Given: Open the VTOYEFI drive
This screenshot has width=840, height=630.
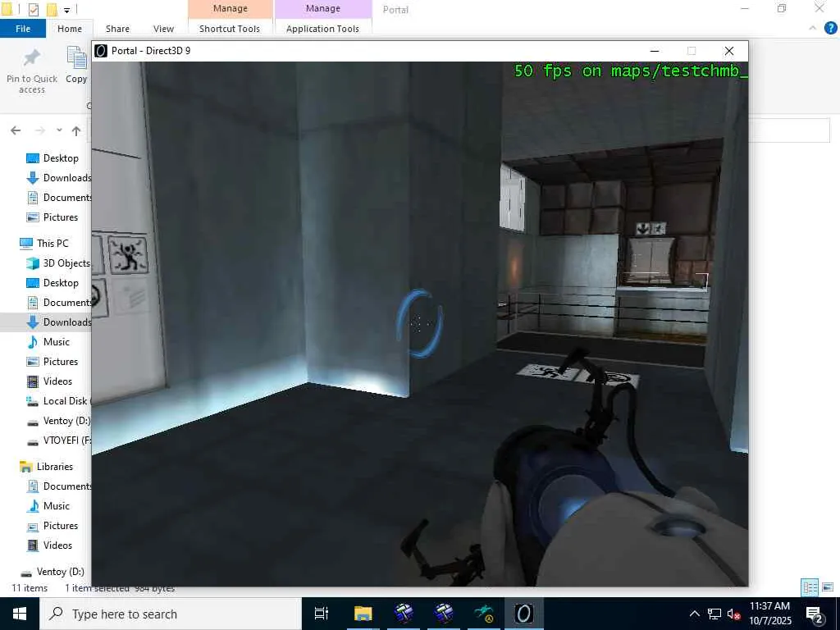Looking at the screenshot, I should (x=58, y=441).
